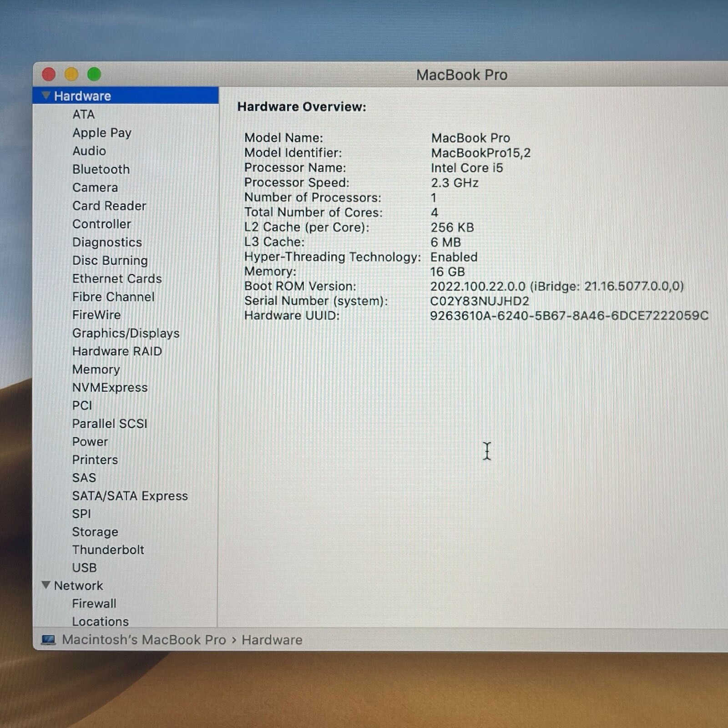728x728 pixels.
Task: Click the Boot ROM Version value
Action: point(557,286)
